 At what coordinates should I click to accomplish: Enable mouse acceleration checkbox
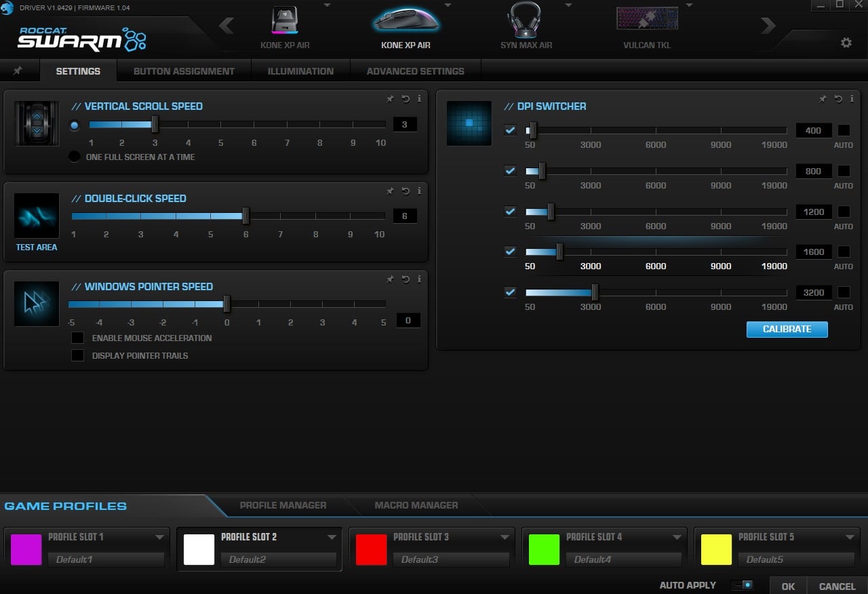pyautogui.click(x=78, y=338)
